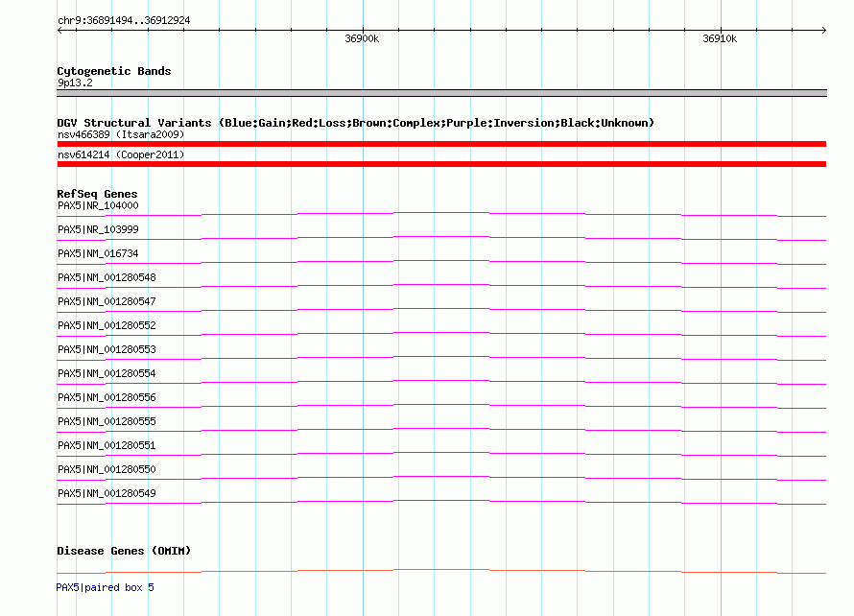
Task: Click the red bar below nsv614214 label
Action: 441,164
